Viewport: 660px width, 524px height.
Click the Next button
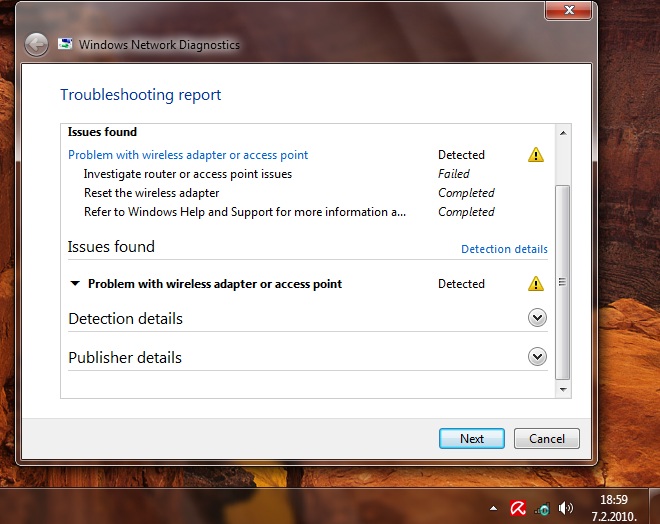pos(472,438)
